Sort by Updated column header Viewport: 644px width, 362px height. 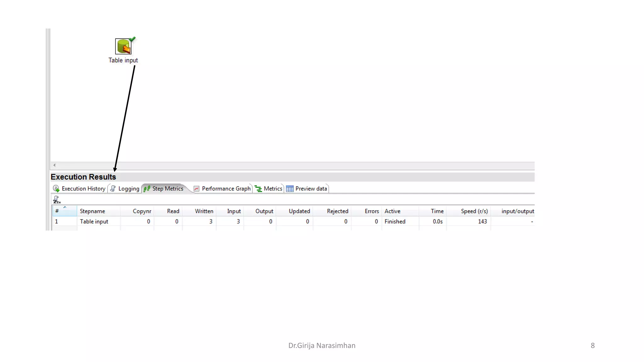295,211
